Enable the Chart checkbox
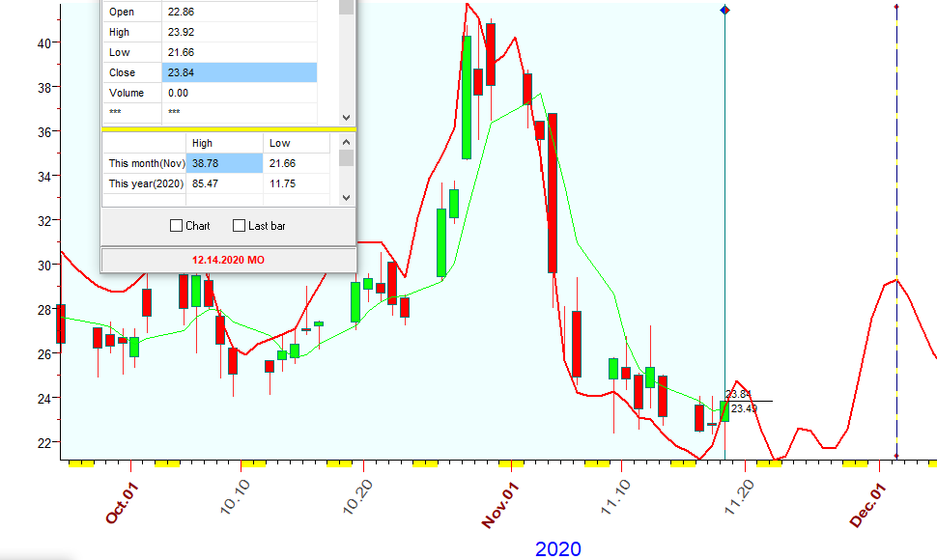Screen dimensions: 937x560 [x=177, y=226]
